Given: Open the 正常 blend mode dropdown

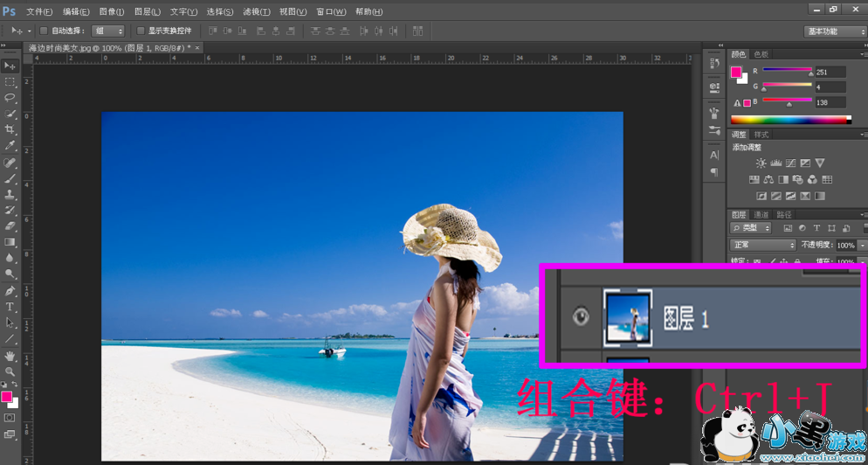Looking at the screenshot, I should (x=762, y=246).
